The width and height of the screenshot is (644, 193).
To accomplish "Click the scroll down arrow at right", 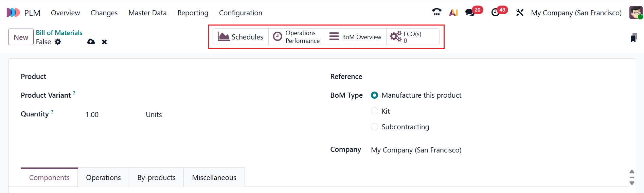I will pos(632,183).
